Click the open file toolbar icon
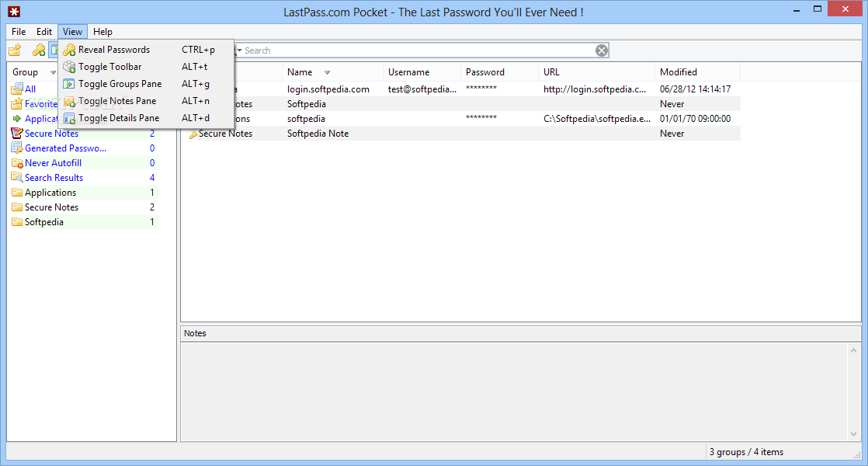This screenshot has height=466, width=868. [x=15, y=50]
